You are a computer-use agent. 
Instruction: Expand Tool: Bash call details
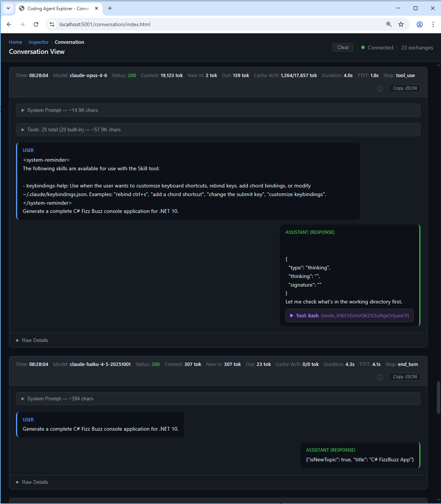349,316
